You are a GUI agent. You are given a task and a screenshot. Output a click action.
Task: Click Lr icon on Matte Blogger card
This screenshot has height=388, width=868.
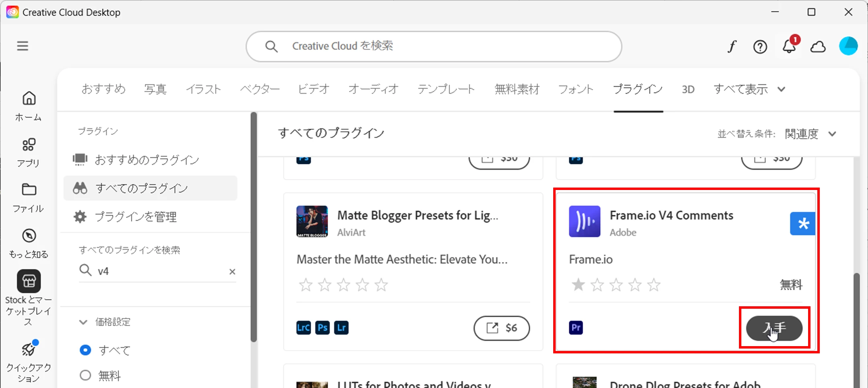tap(341, 328)
